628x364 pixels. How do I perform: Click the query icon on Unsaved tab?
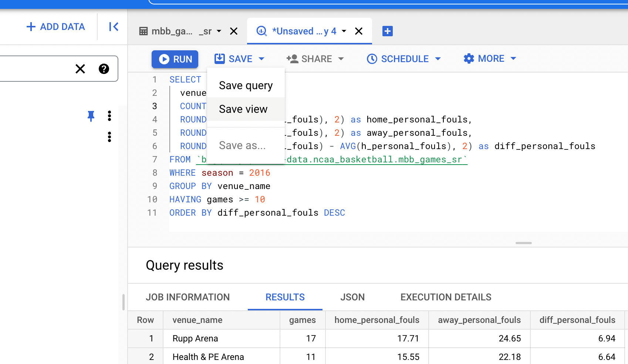(261, 31)
